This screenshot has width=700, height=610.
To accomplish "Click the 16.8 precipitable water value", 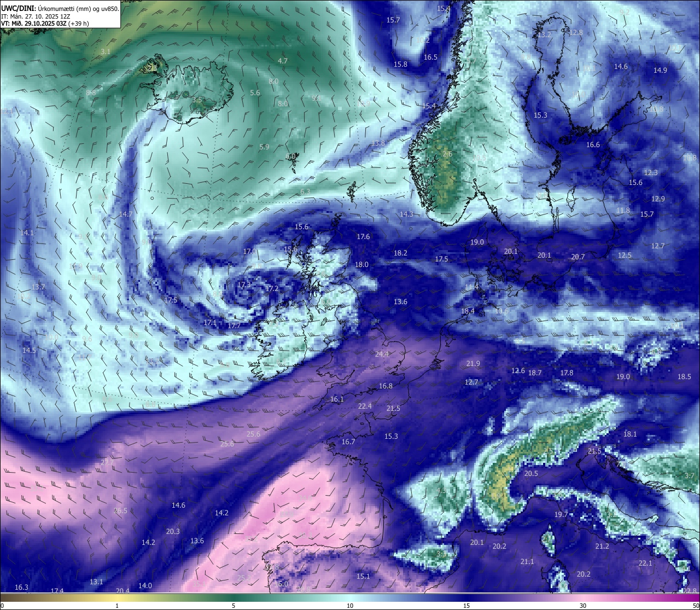I will tap(386, 386).
